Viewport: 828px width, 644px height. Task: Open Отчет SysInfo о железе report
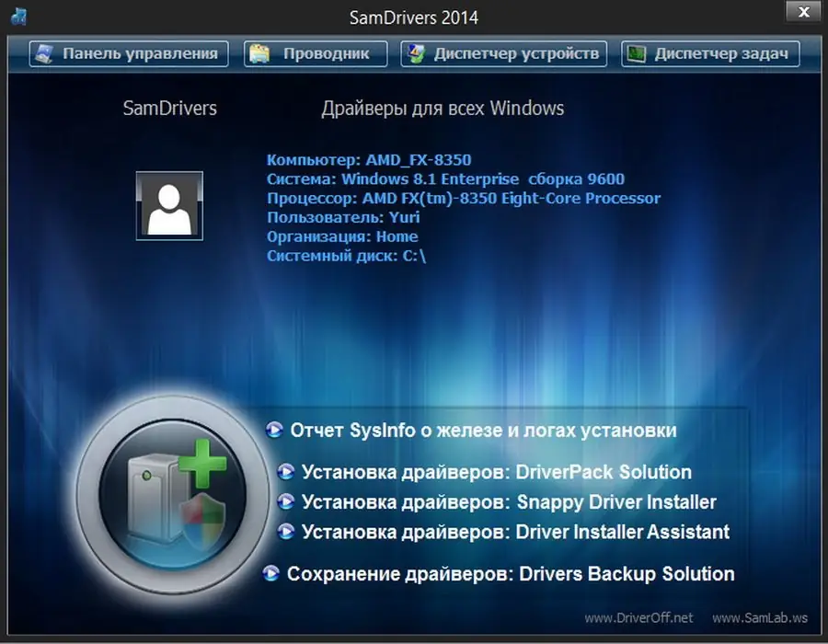483,431
